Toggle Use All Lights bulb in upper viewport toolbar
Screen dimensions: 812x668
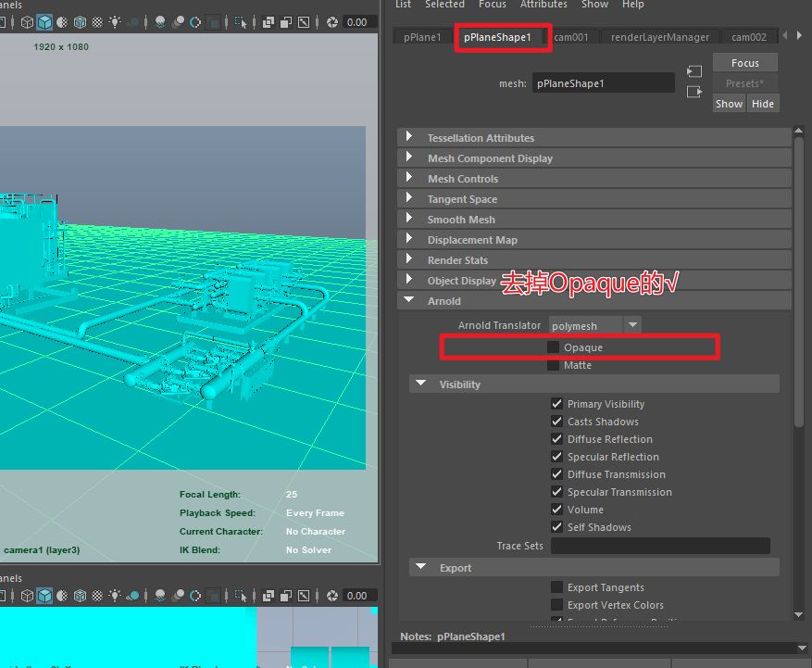click(x=115, y=22)
